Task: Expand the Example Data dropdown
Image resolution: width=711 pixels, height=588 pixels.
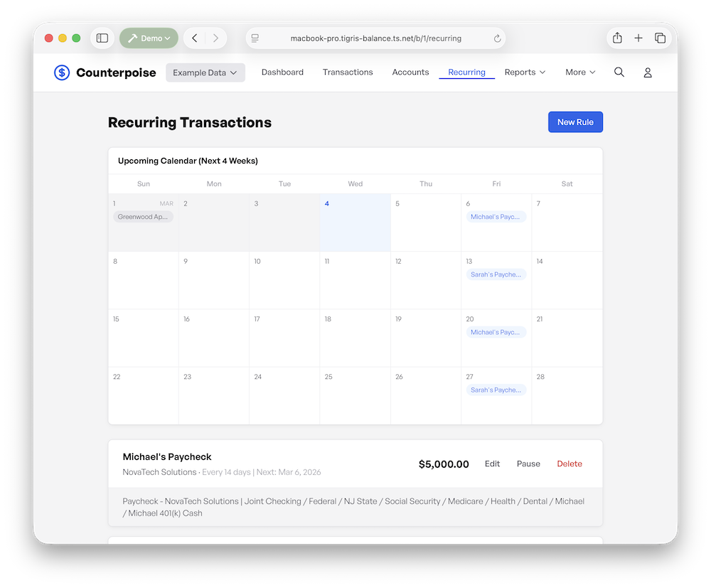Action: (205, 73)
